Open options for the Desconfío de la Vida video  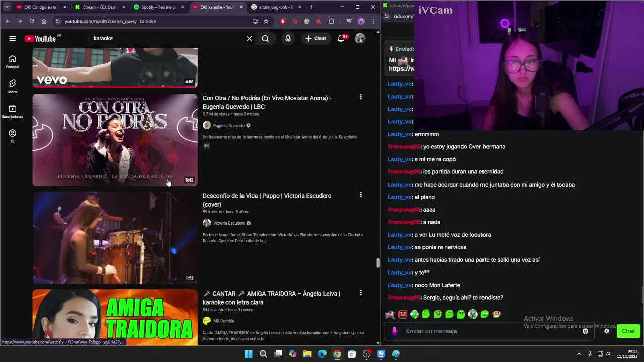coord(361,195)
